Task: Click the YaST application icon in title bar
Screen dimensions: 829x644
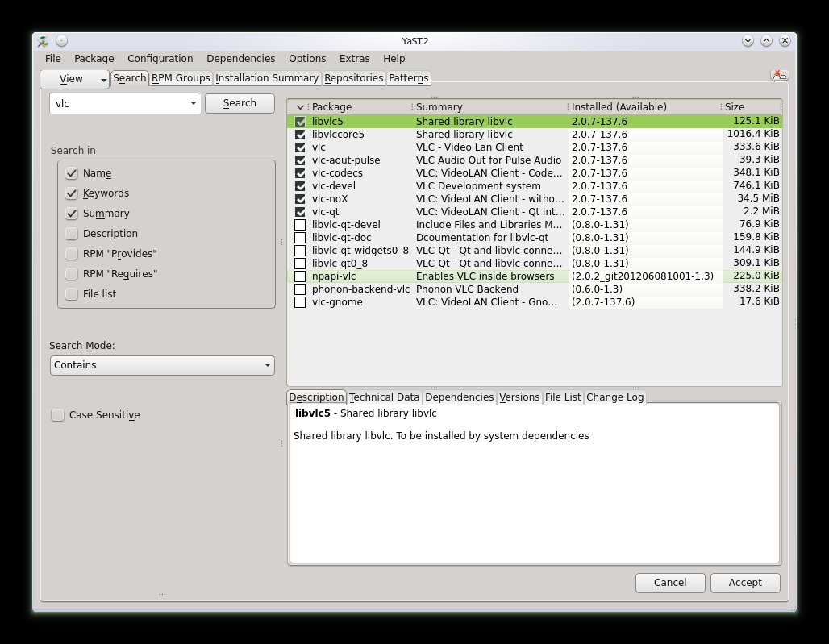Action: pyautogui.click(x=44, y=41)
